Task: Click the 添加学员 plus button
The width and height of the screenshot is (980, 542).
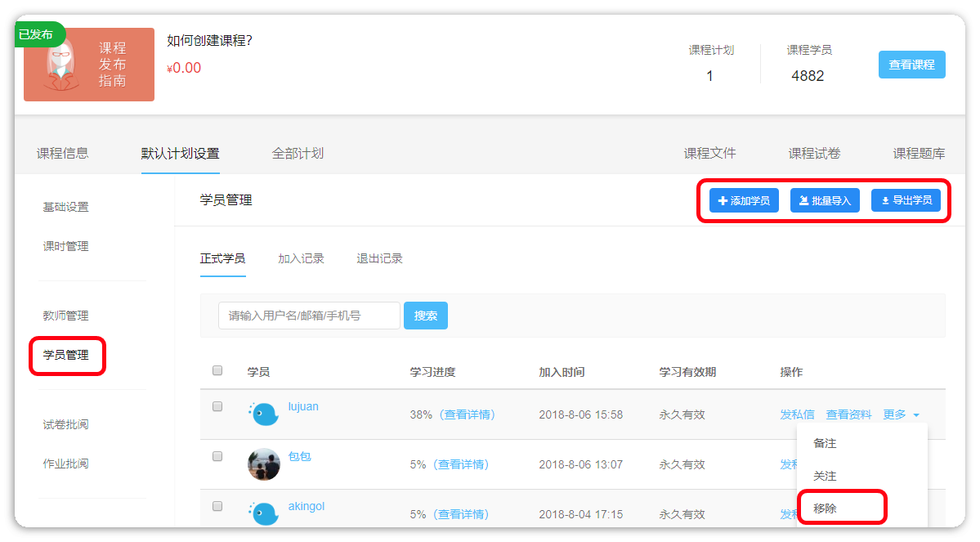Action: click(x=744, y=200)
